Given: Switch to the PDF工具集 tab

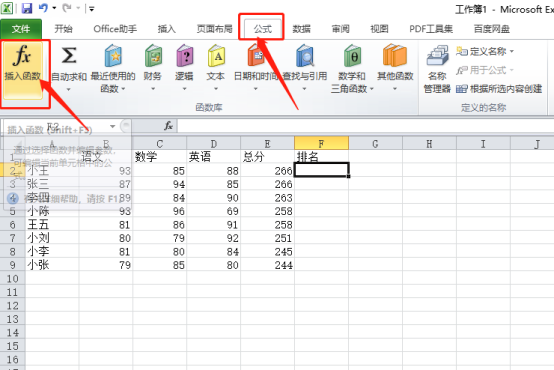Looking at the screenshot, I should point(431,29).
